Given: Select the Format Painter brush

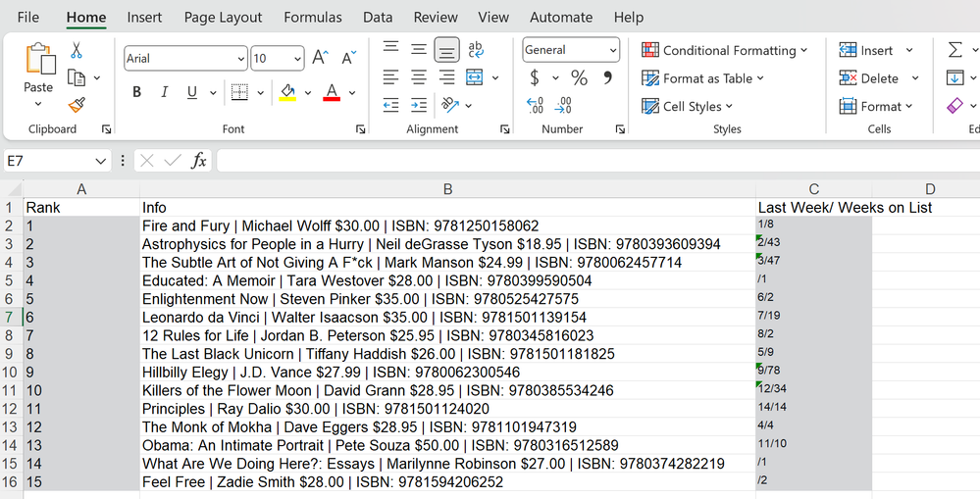Looking at the screenshot, I should point(77,105).
